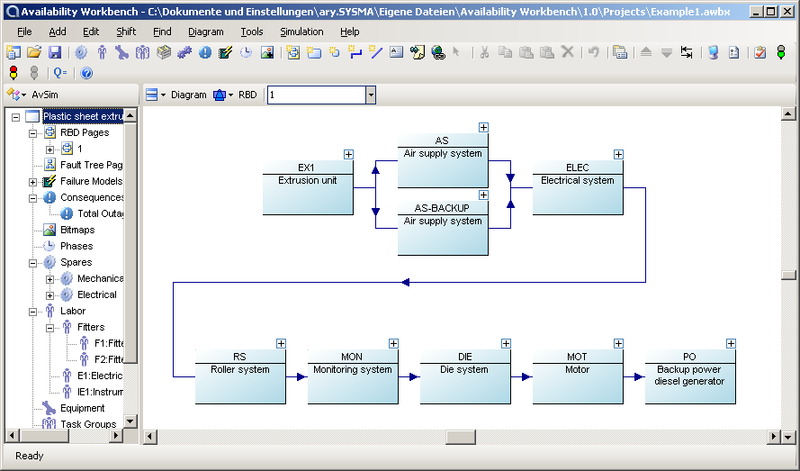The width and height of the screenshot is (800, 471).
Task: Open the File menu
Action: coord(24,32)
